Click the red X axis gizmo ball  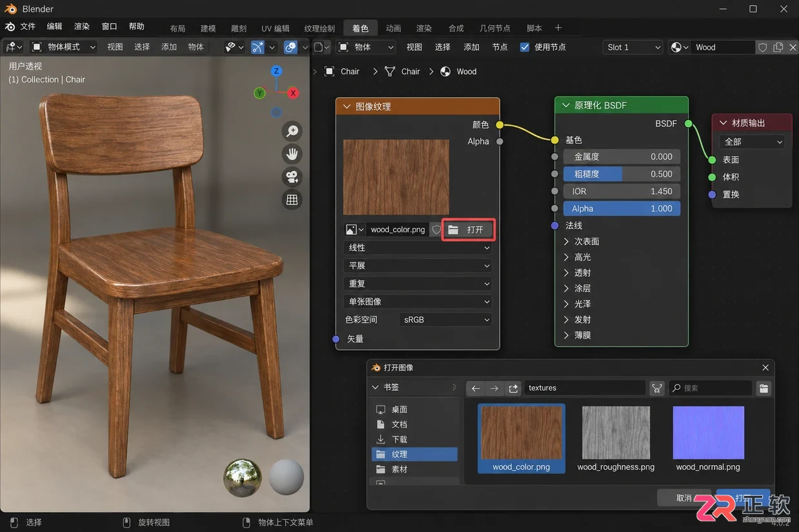pyautogui.click(x=293, y=93)
